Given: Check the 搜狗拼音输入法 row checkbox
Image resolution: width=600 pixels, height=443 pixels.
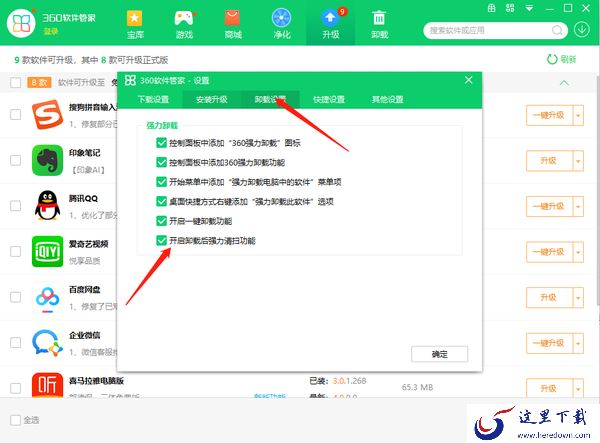Looking at the screenshot, I should pyautogui.click(x=16, y=114).
